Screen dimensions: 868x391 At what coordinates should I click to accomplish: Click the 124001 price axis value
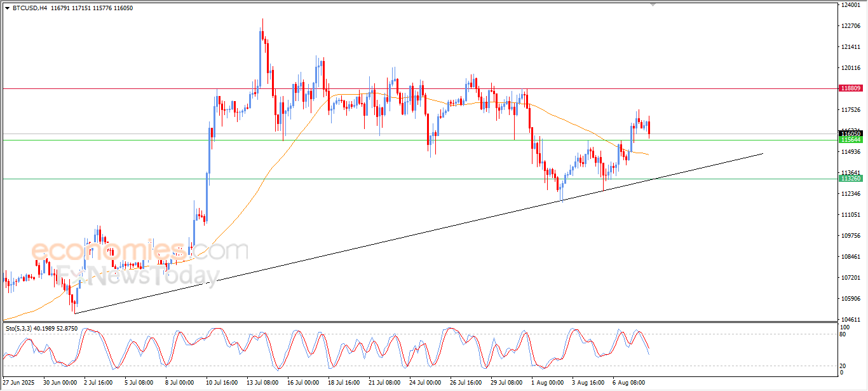coord(850,5)
